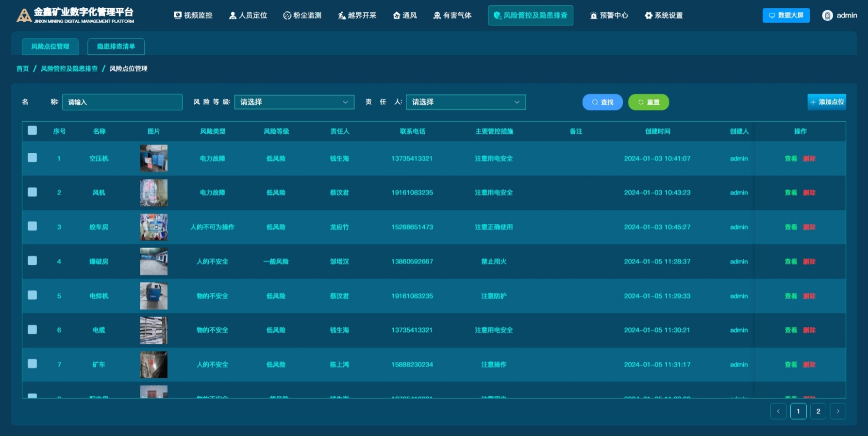Viewport: 868px width, 436px height.
Task: Open the 粉尘监测 dust monitoring icon
Action: click(287, 16)
